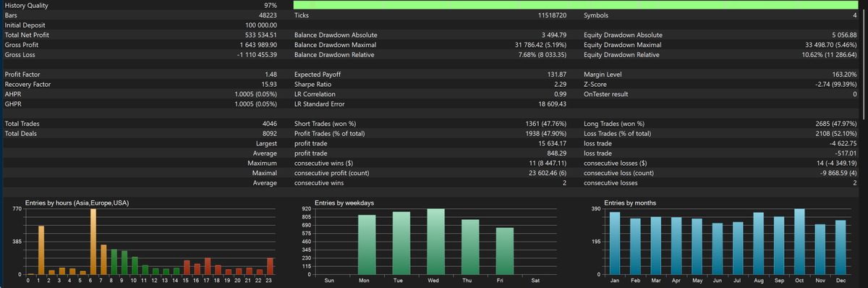The width and height of the screenshot is (868, 288).
Task: Click the orange bar at hour 1
Action: coord(41,250)
